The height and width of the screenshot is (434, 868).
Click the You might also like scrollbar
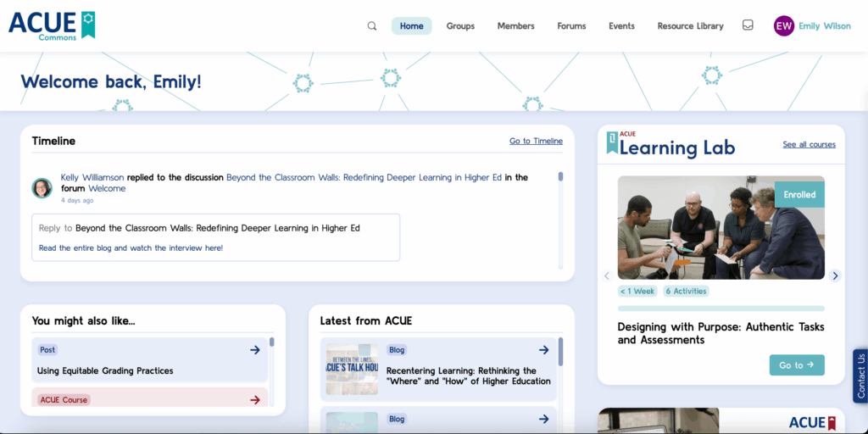[272, 342]
